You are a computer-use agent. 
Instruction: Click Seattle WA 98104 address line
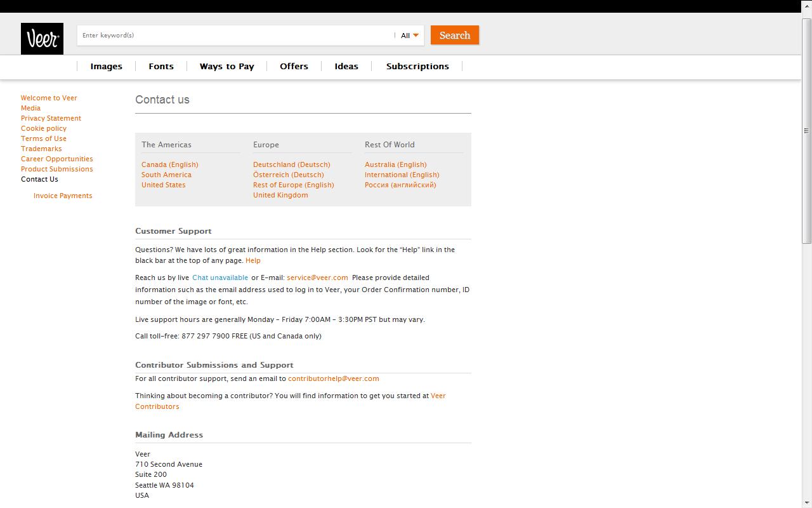pos(164,485)
